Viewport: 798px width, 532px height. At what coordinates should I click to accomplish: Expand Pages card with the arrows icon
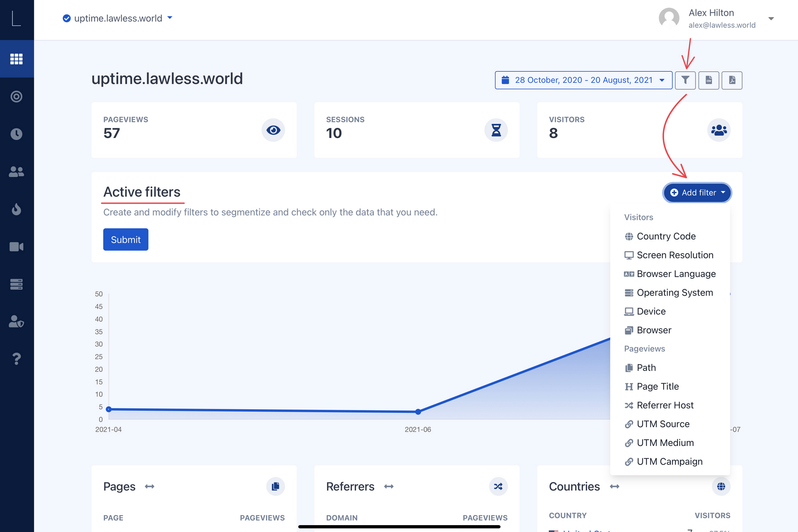pyautogui.click(x=149, y=486)
